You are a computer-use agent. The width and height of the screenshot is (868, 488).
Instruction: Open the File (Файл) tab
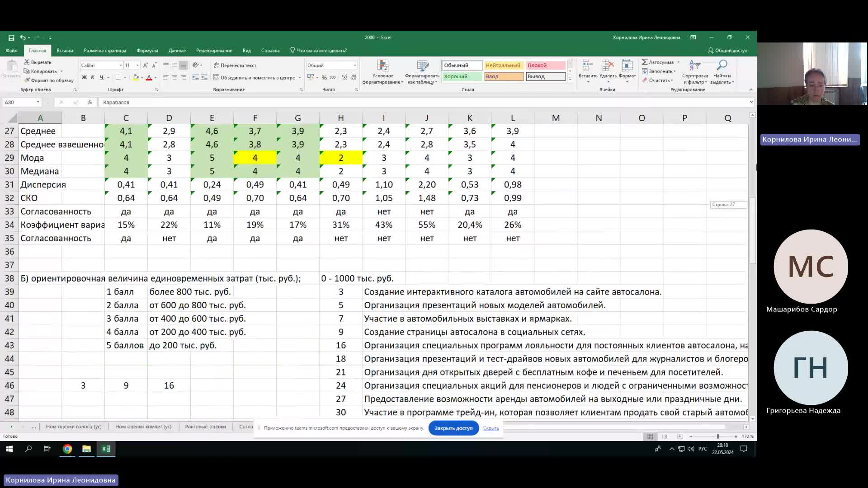pyautogui.click(x=12, y=51)
